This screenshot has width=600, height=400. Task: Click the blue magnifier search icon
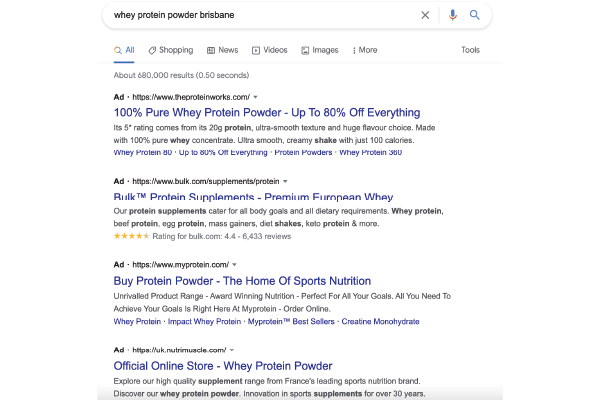coord(474,15)
